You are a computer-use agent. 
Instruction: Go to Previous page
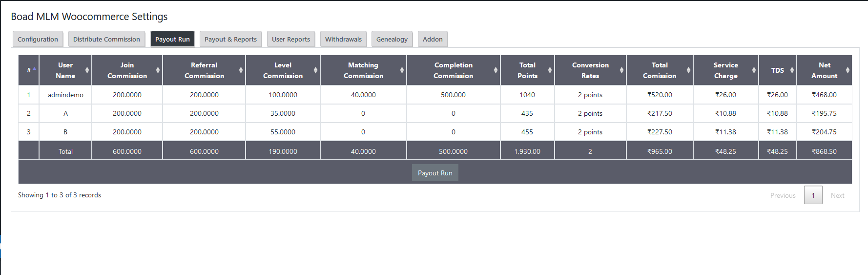click(783, 195)
